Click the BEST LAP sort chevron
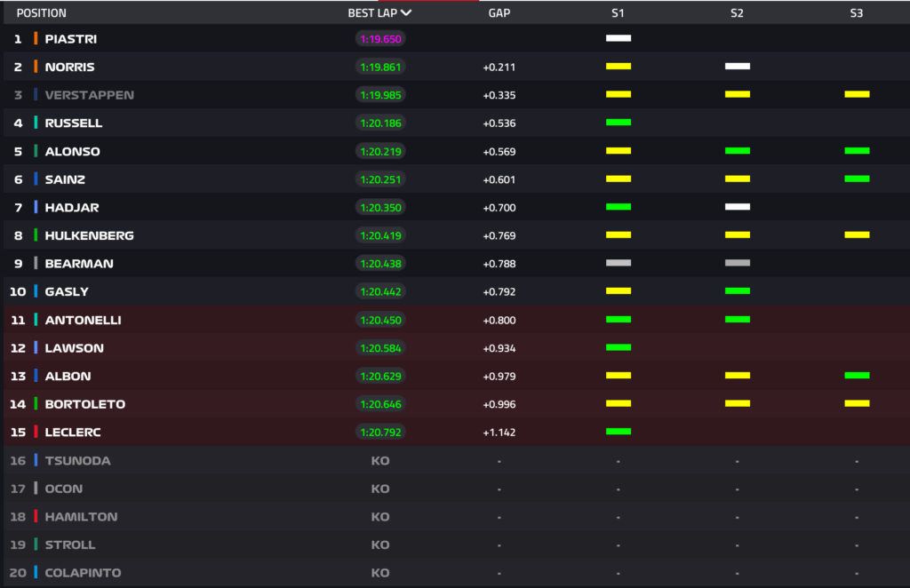The image size is (910, 588). [406, 13]
